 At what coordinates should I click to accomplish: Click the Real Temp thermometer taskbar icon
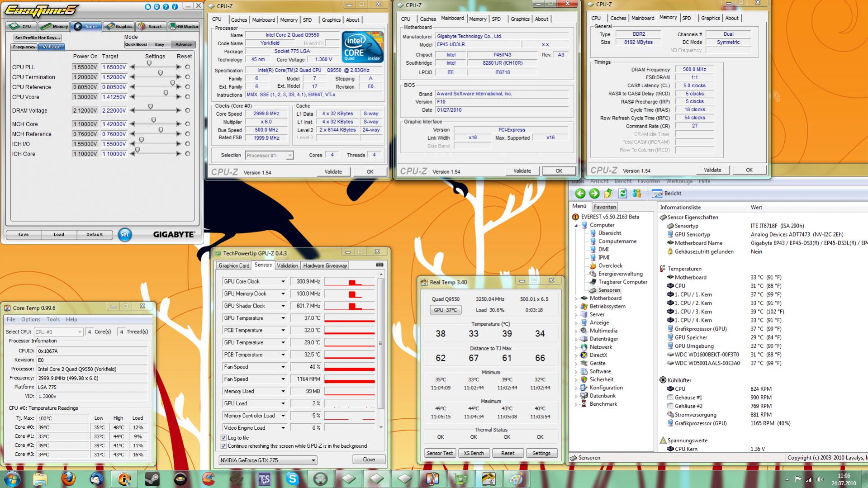tap(432, 479)
